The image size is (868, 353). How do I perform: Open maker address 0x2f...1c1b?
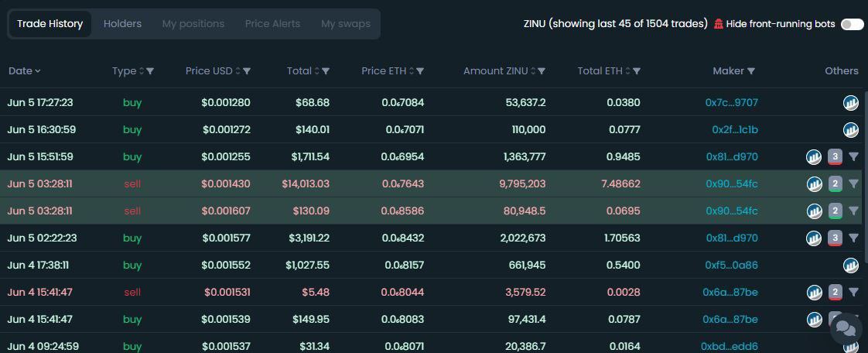click(735, 130)
